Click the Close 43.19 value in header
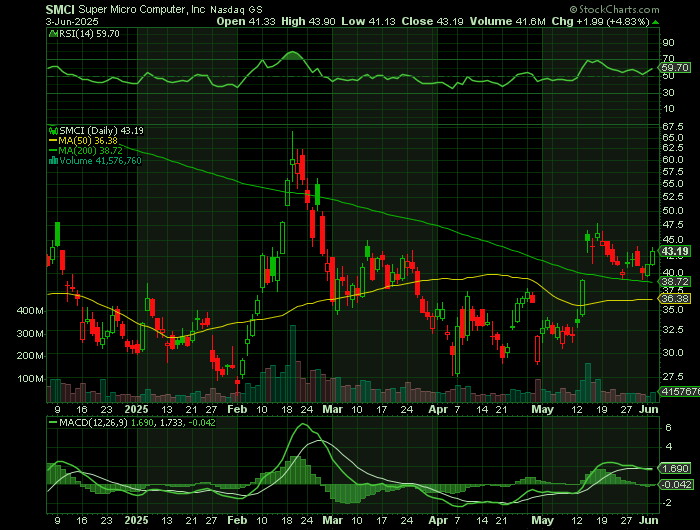Image resolution: width=700 pixels, height=530 pixels. (x=432, y=21)
